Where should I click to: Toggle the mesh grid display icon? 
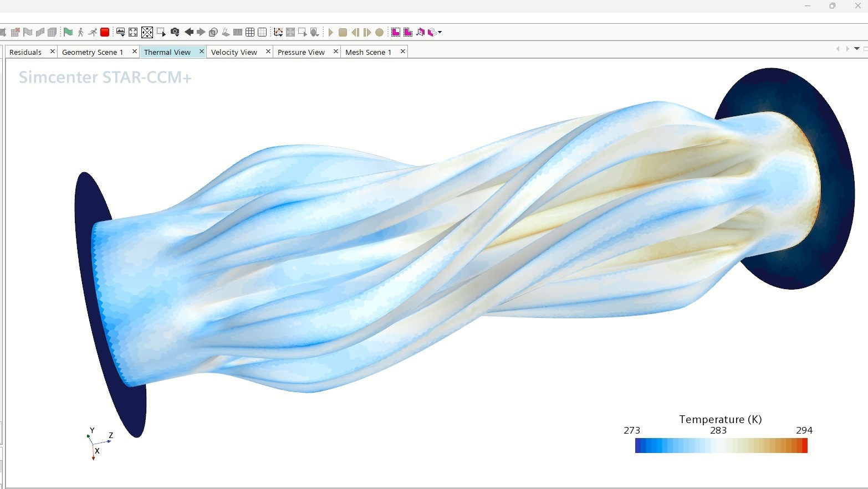[x=250, y=32]
